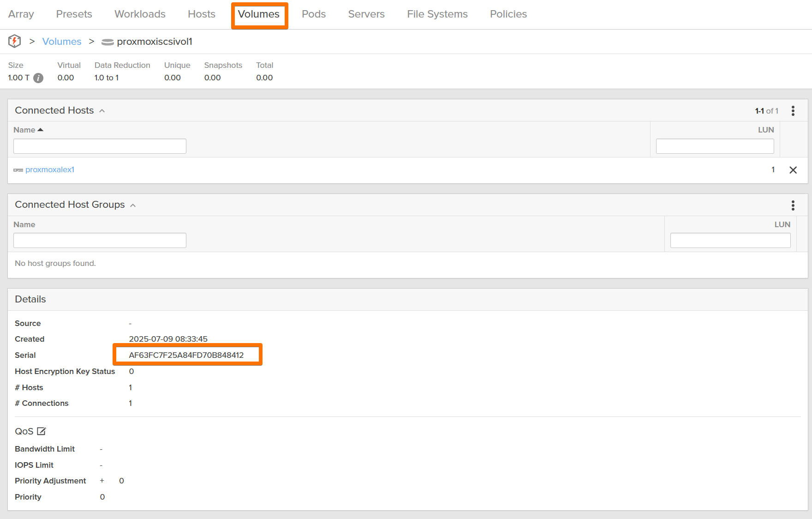Image resolution: width=812 pixels, height=519 pixels.
Task: Open Connected Hosts three-dot menu
Action: point(793,111)
